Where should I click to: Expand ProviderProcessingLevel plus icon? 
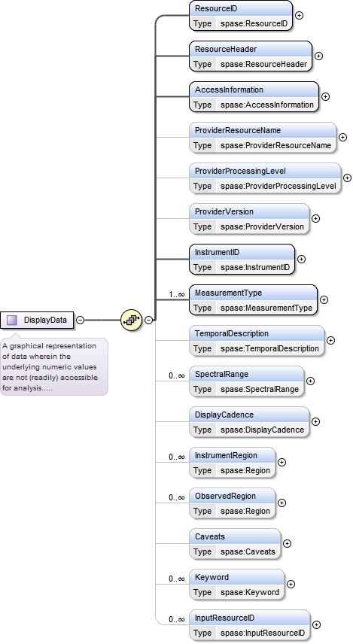(x=348, y=178)
